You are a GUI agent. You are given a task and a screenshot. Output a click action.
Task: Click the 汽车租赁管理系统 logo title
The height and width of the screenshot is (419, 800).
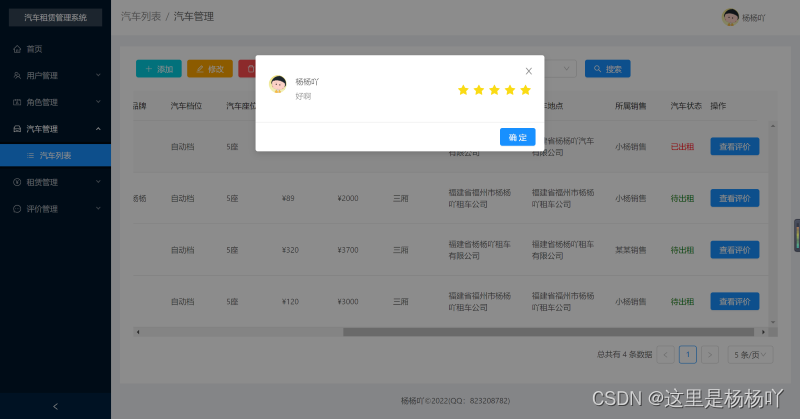coord(55,17)
